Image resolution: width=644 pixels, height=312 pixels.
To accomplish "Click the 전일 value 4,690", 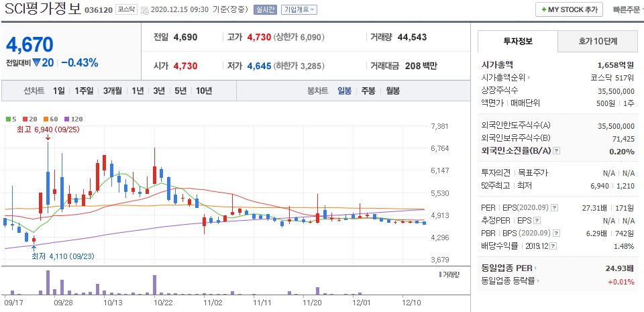I will 185,38.
